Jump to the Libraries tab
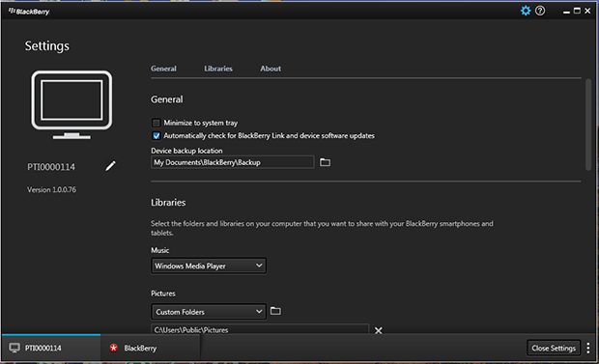599x364 pixels. (218, 69)
